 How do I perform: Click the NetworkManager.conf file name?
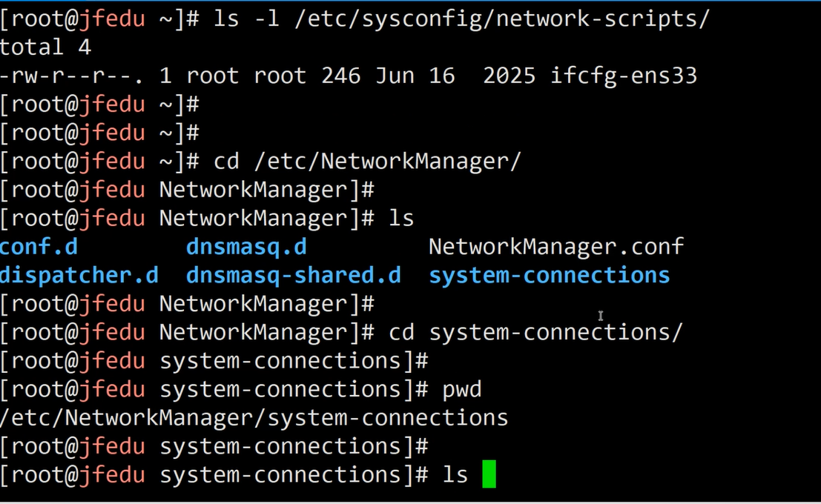(556, 247)
